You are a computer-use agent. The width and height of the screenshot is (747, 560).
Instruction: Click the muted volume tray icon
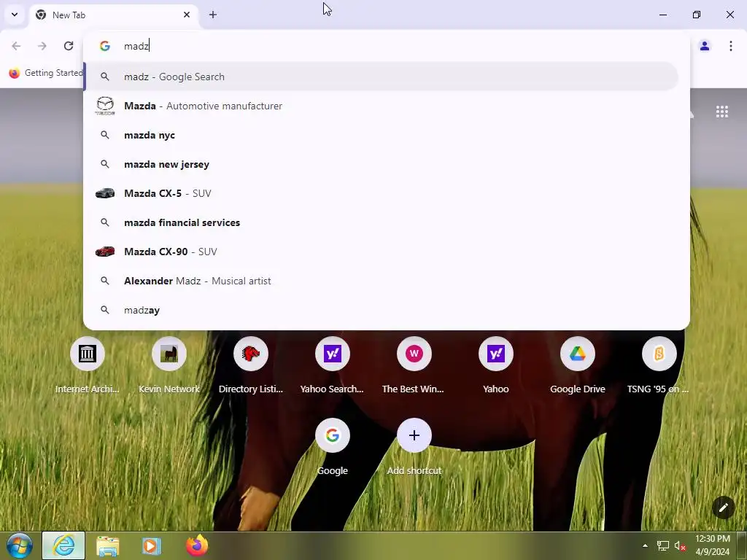point(680,545)
